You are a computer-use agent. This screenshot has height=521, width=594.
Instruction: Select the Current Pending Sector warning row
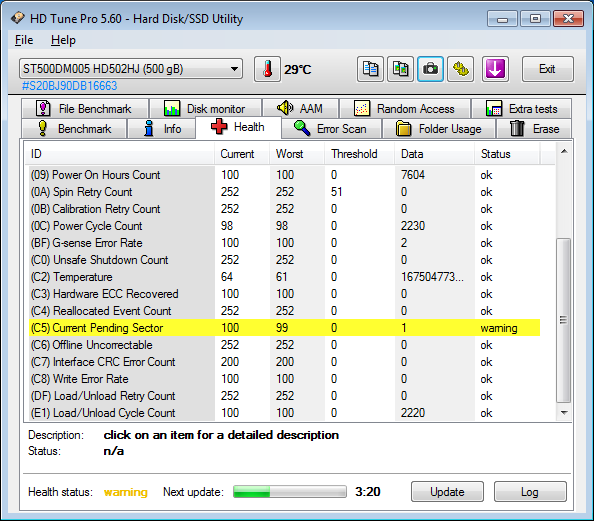coord(284,328)
